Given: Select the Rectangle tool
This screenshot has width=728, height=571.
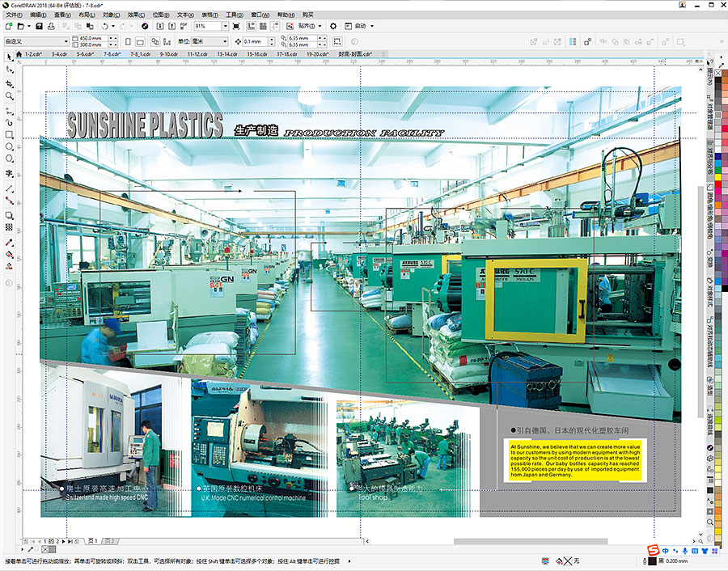Looking at the screenshot, I should pyautogui.click(x=9, y=134).
